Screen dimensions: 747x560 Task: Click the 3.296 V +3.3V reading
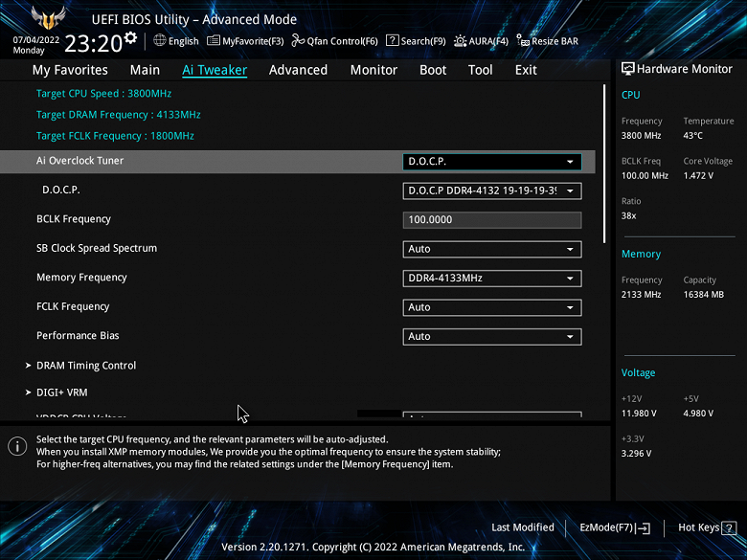pos(636,454)
